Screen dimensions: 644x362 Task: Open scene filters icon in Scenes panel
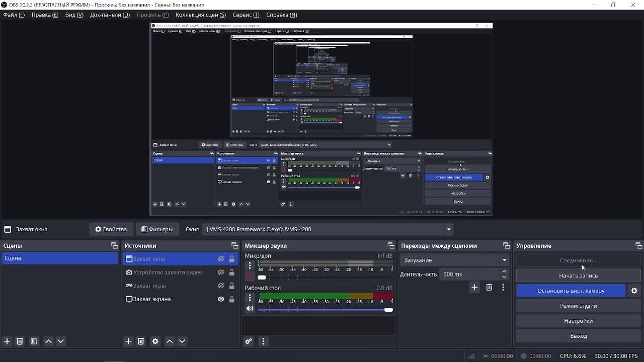coord(34,341)
